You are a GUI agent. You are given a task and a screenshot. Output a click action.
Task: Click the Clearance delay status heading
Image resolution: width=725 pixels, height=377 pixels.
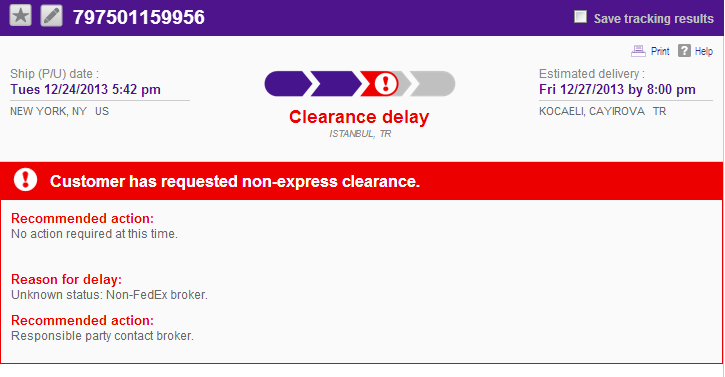[x=359, y=117]
